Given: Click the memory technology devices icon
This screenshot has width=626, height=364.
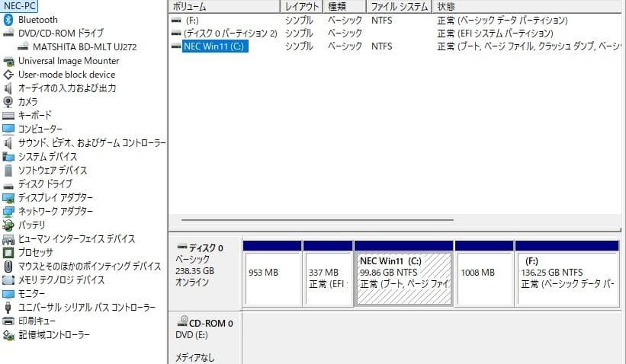Looking at the screenshot, I should coord(8,280).
